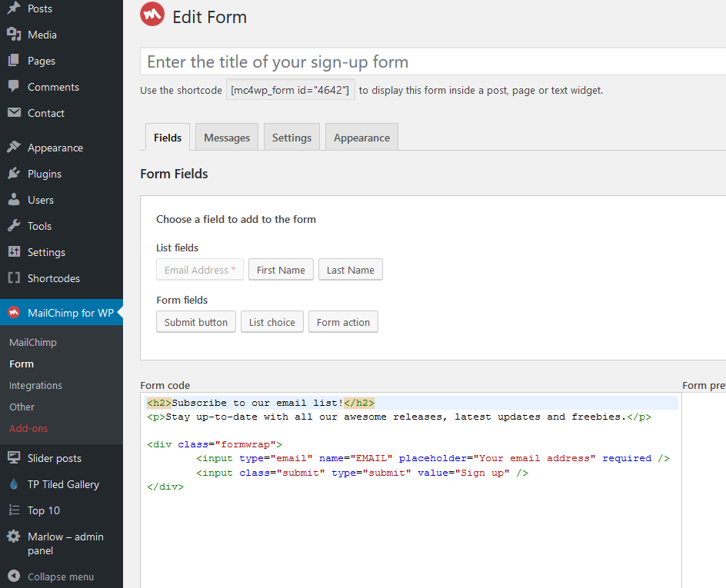Open TP Tiled Gallery droplet icon
Screen dimensions: 726x588
pos(14,484)
